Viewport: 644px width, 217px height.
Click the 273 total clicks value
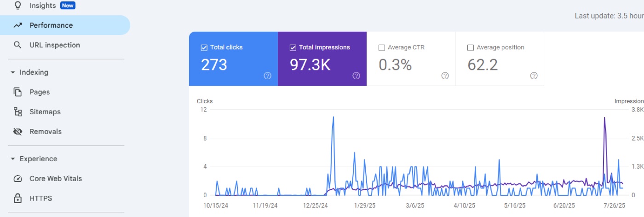coord(214,65)
